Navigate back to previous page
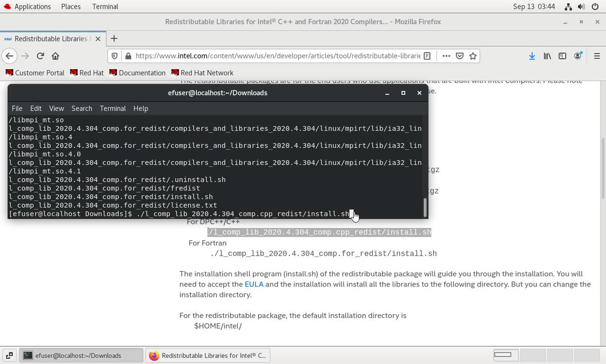Screen dimensions: 606x364 [x=10, y=56]
